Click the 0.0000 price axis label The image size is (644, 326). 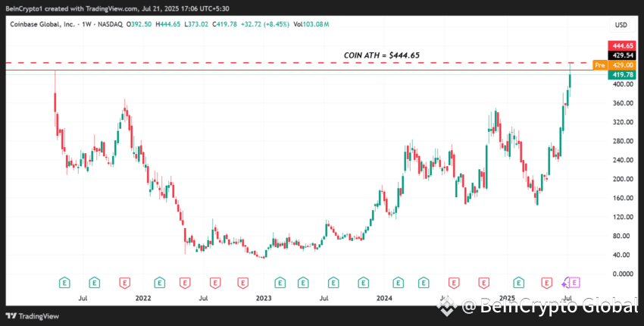click(x=621, y=274)
